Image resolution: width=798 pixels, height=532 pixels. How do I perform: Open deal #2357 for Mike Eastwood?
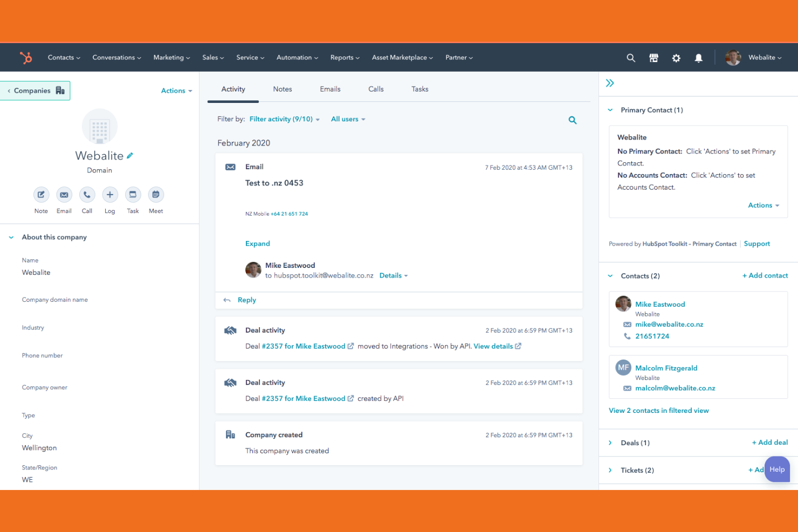[x=304, y=346]
